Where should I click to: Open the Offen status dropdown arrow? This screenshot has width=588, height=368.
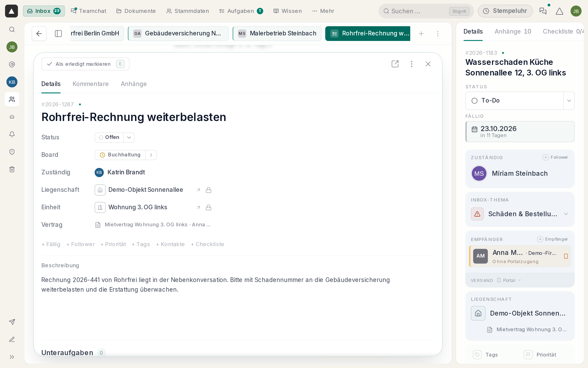[x=129, y=137]
